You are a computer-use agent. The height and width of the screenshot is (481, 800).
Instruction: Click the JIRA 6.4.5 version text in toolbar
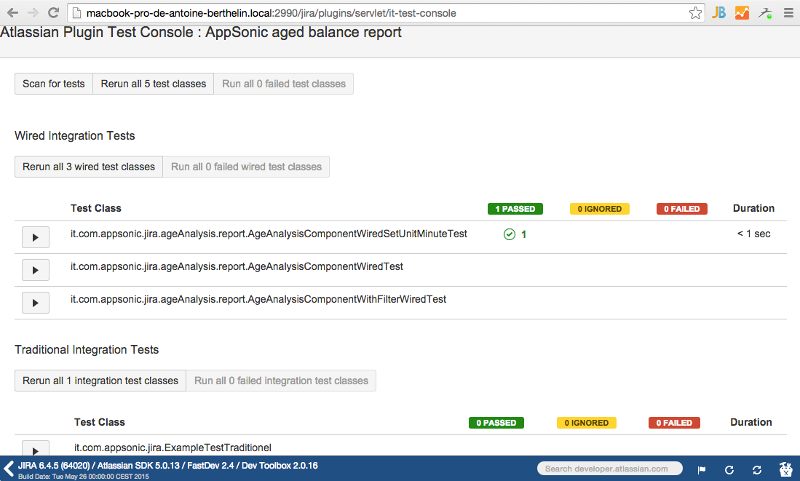[x=168, y=465]
